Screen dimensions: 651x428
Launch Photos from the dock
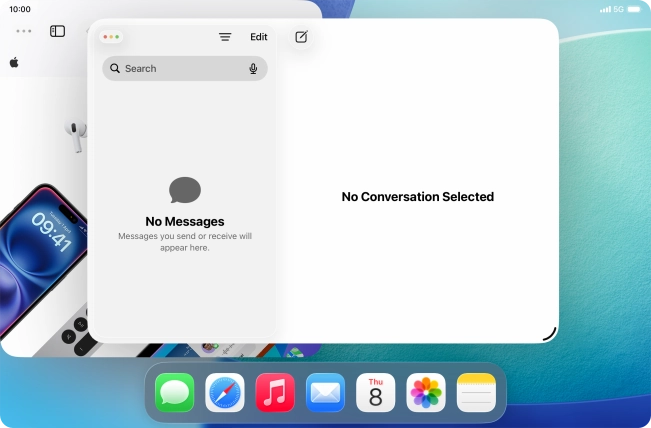(x=426, y=392)
